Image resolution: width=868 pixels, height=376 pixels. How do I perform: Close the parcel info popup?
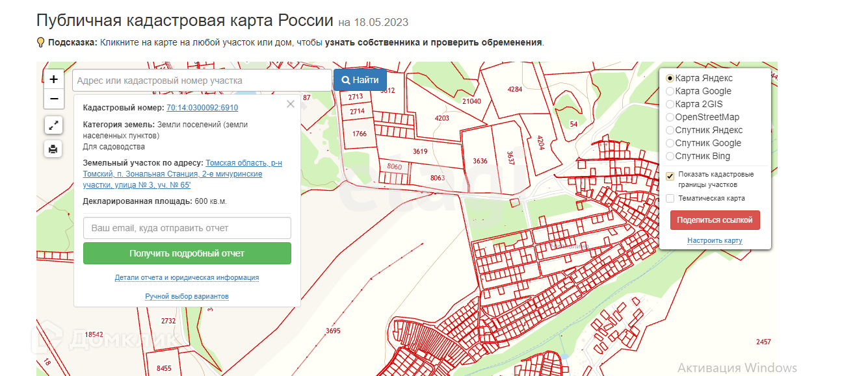point(291,104)
